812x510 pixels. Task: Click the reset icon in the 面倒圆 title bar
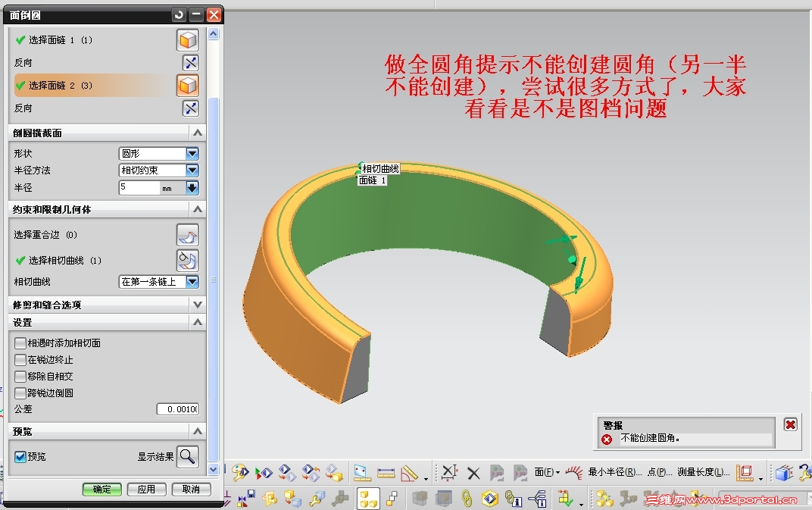[180, 14]
